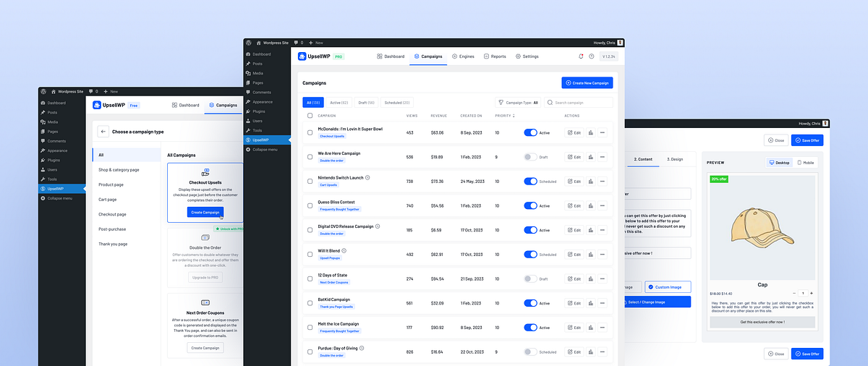Click the Upgrade to PRO button under Double the Order
This screenshot has width=868, height=366.
coord(205,277)
